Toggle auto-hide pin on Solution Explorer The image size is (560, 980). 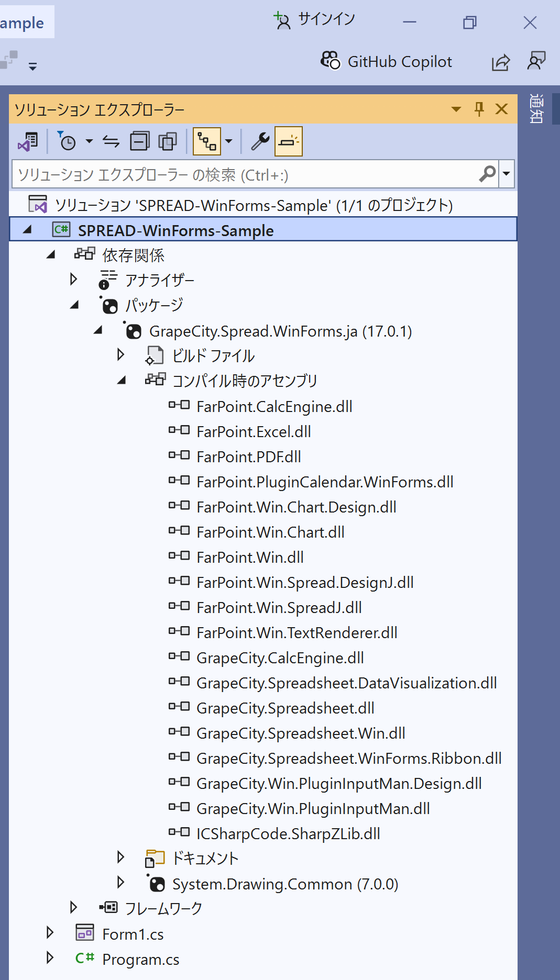tap(479, 109)
